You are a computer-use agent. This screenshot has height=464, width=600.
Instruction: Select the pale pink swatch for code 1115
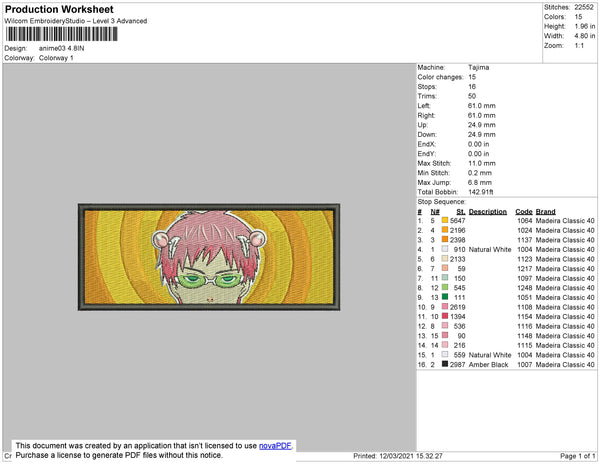445,345
